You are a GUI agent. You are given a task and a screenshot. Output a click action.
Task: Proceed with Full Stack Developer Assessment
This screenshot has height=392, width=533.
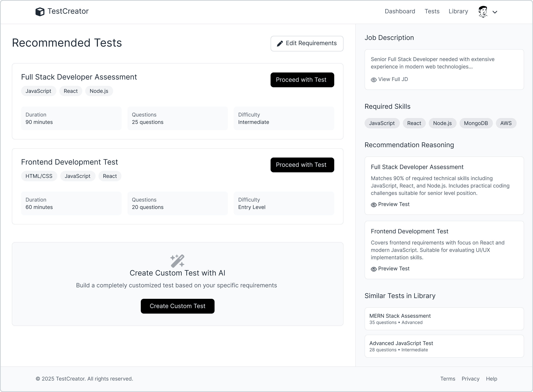[302, 80]
